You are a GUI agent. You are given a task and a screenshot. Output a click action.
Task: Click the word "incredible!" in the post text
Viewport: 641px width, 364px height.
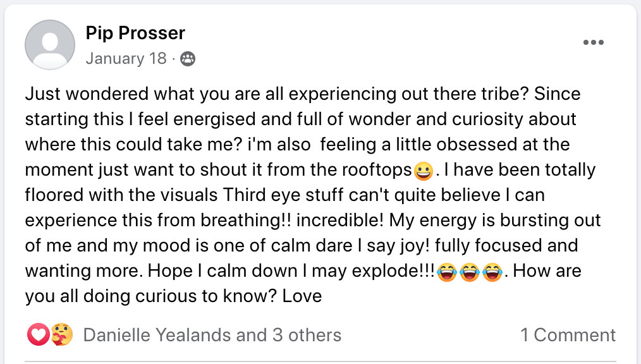tap(333, 221)
